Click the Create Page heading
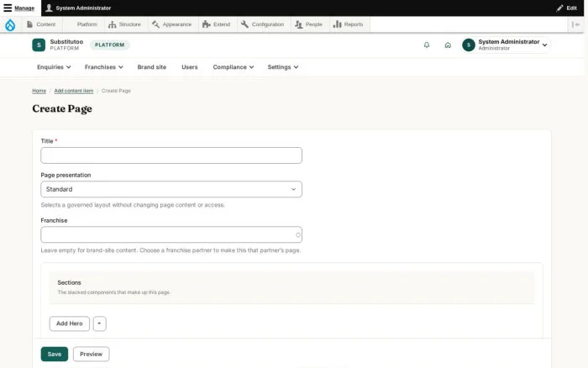 pos(62,108)
